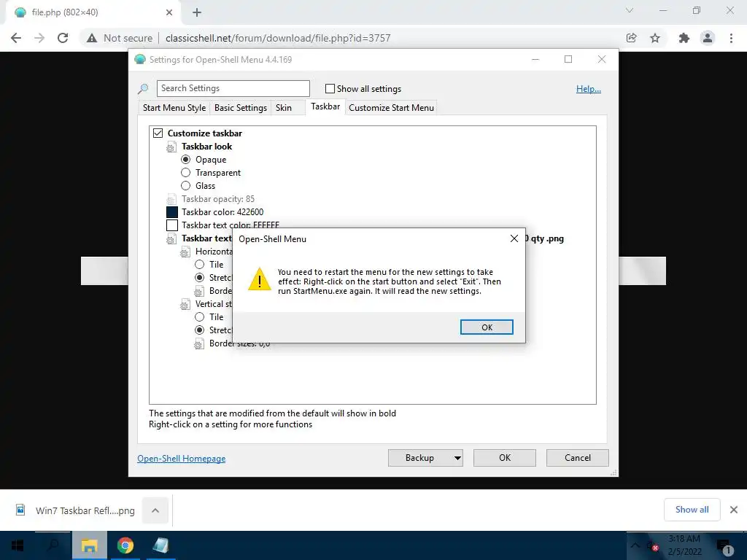
Task: Click the magnifier icon beside Search Settings
Action: tap(143, 88)
